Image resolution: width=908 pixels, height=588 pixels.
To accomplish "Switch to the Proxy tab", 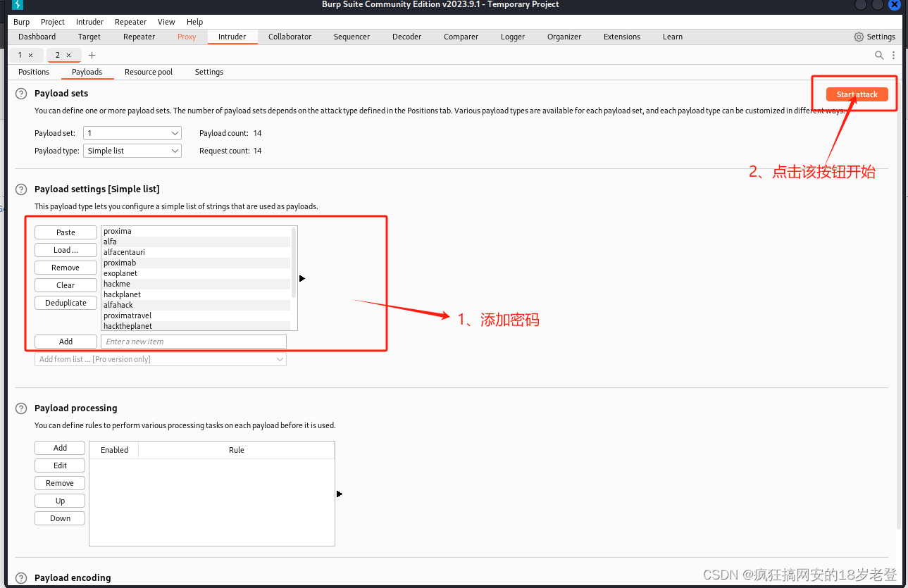I will pos(187,37).
